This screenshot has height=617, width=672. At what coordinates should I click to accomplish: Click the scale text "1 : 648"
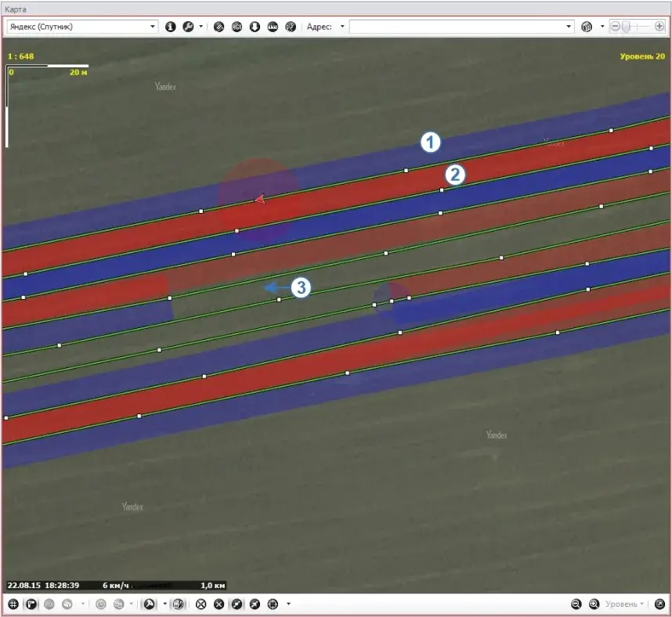click(x=20, y=56)
